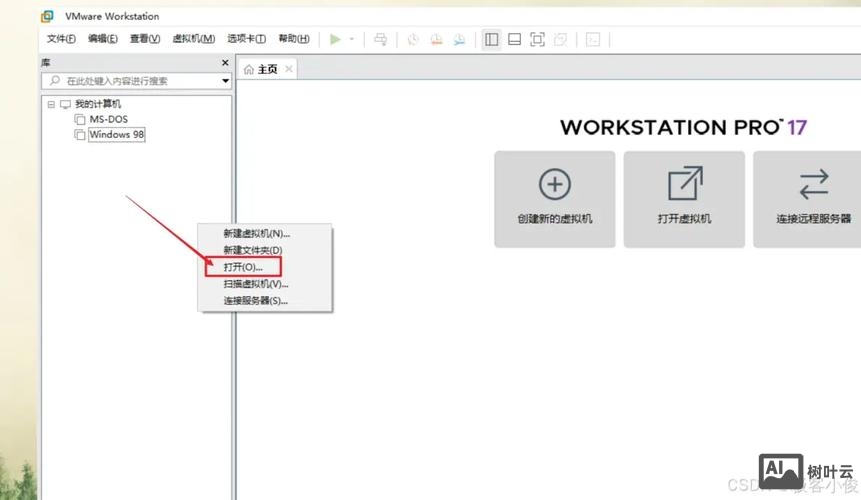Close the 主页 home tab
Viewport: 861px width, 500px height.
[289, 69]
